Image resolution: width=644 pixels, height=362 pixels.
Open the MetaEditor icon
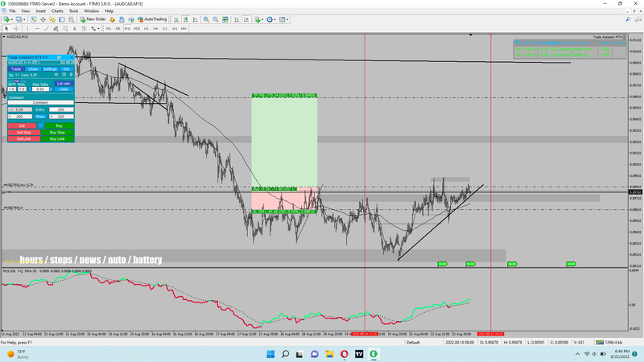click(x=112, y=19)
